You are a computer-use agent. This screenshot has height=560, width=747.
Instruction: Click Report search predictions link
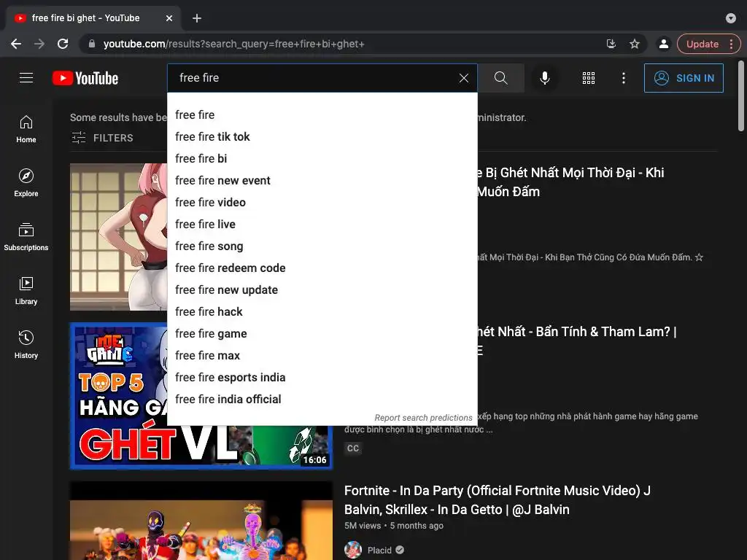tap(423, 418)
